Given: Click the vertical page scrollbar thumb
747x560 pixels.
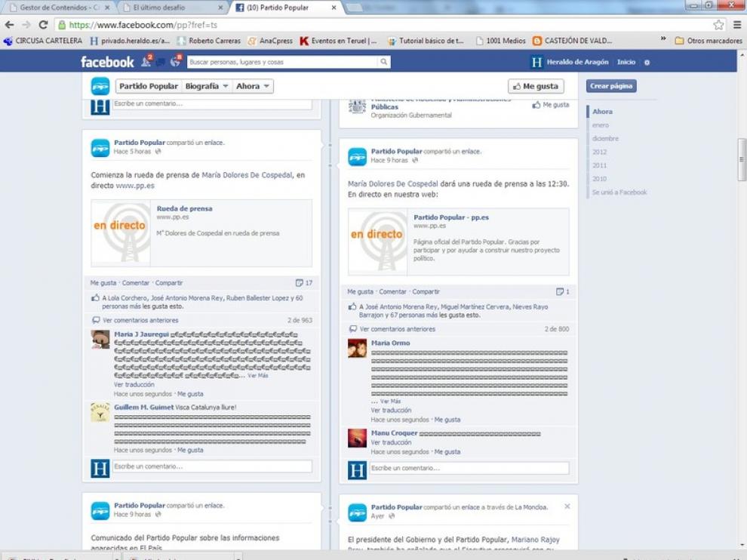Looking at the screenshot, I should pyautogui.click(x=741, y=160).
